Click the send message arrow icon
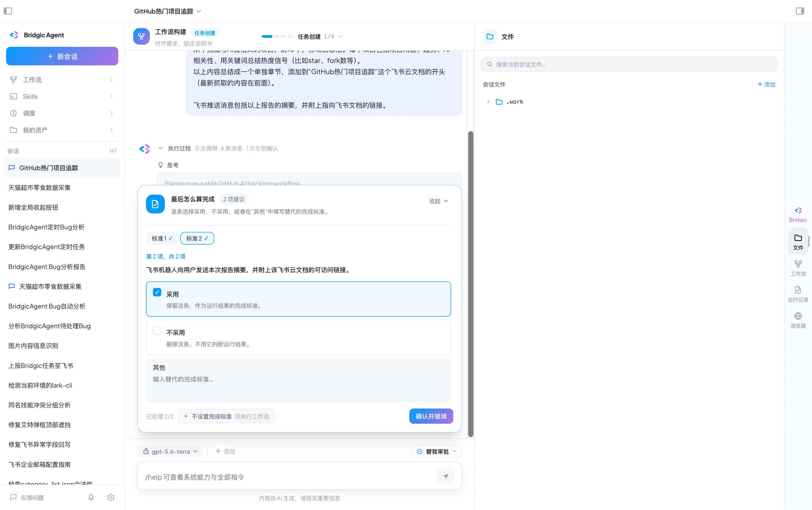 [x=446, y=476]
